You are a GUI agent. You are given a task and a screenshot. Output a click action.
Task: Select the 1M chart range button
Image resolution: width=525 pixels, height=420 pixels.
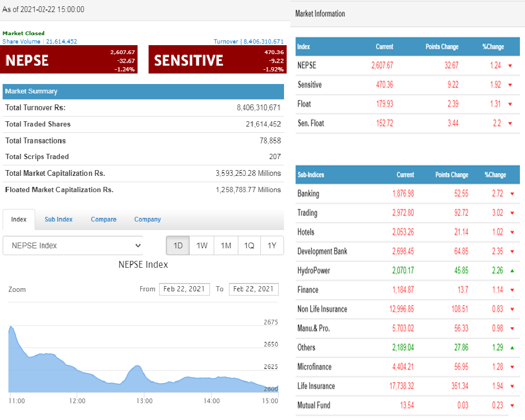(226, 245)
